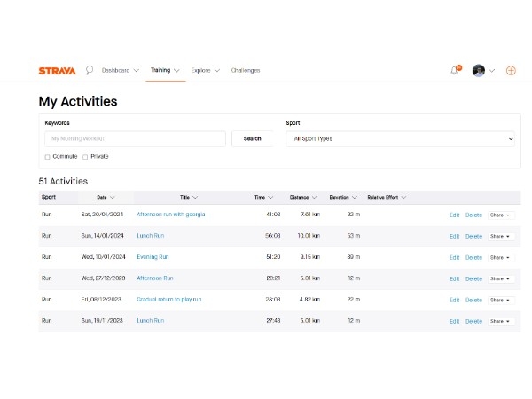Enable the Commute checkbox
532x399 pixels.
click(47, 157)
